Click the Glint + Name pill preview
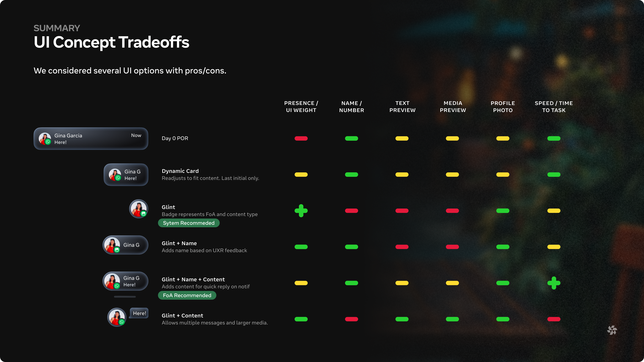Image resolution: width=644 pixels, height=362 pixels. point(125,245)
